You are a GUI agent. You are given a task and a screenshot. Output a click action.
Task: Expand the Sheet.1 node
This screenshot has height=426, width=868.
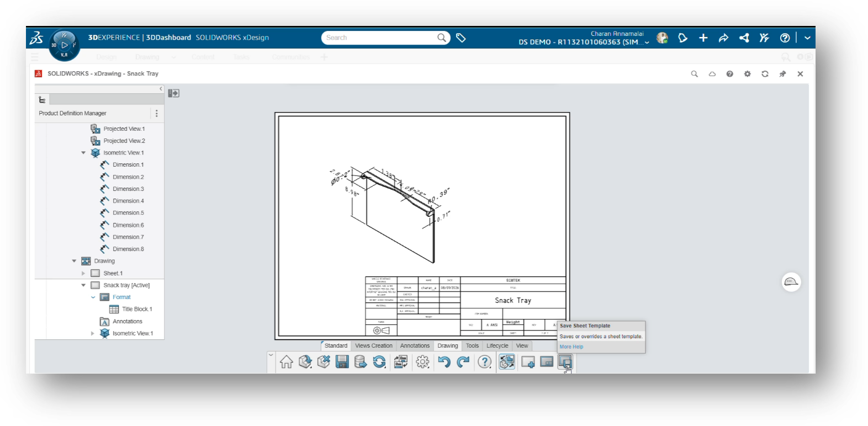(x=83, y=273)
